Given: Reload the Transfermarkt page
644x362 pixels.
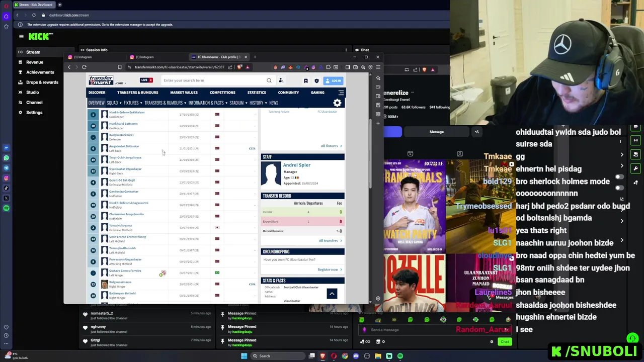Looking at the screenshot, I should pyautogui.click(x=84, y=67).
